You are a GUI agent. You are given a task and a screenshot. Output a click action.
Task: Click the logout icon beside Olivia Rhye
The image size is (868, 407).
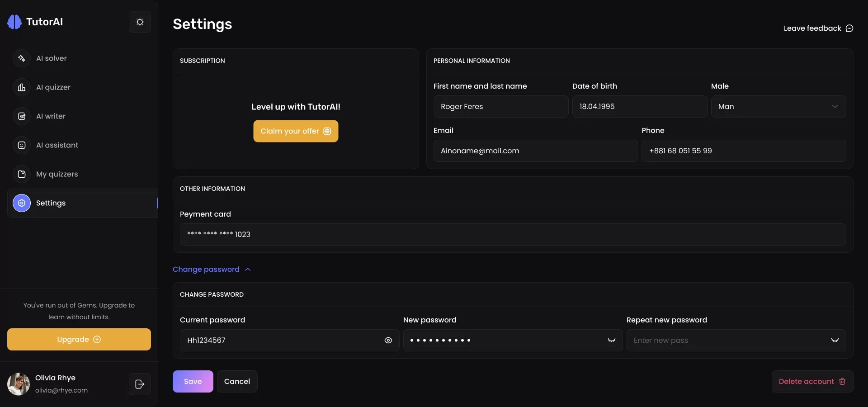coord(140,384)
